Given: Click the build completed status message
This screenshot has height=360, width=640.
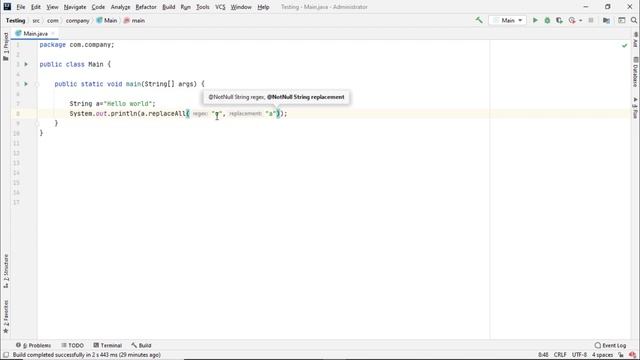Looking at the screenshot, I should tap(87, 355).
